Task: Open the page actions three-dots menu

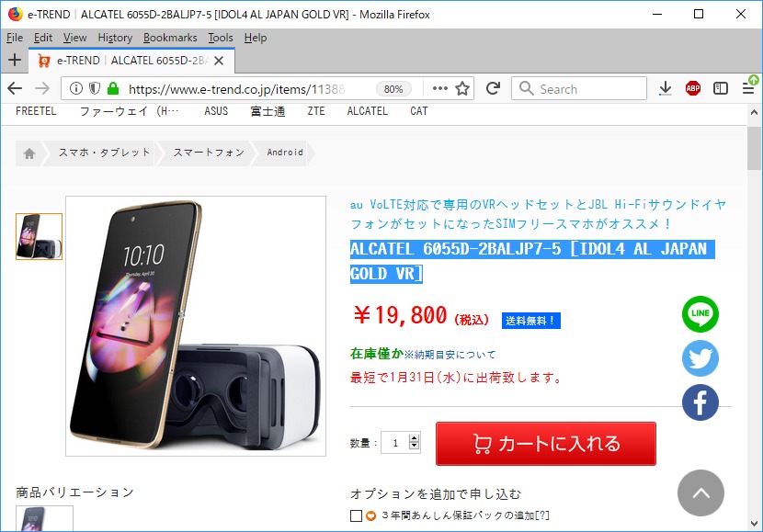Action: point(440,88)
